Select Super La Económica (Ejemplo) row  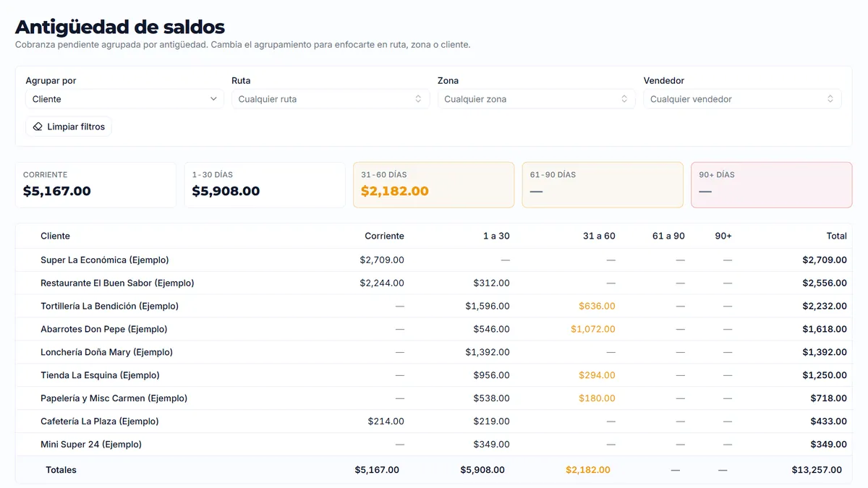click(x=434, y=260)
